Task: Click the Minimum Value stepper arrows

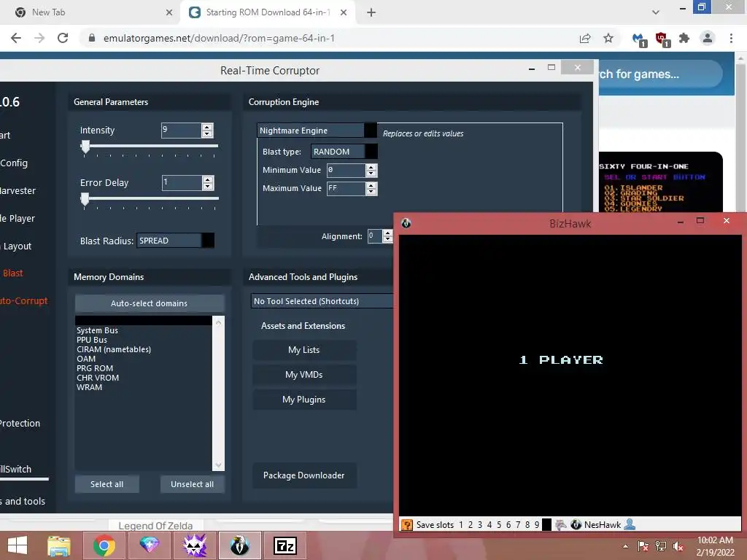Action: (x=371, y=170)
